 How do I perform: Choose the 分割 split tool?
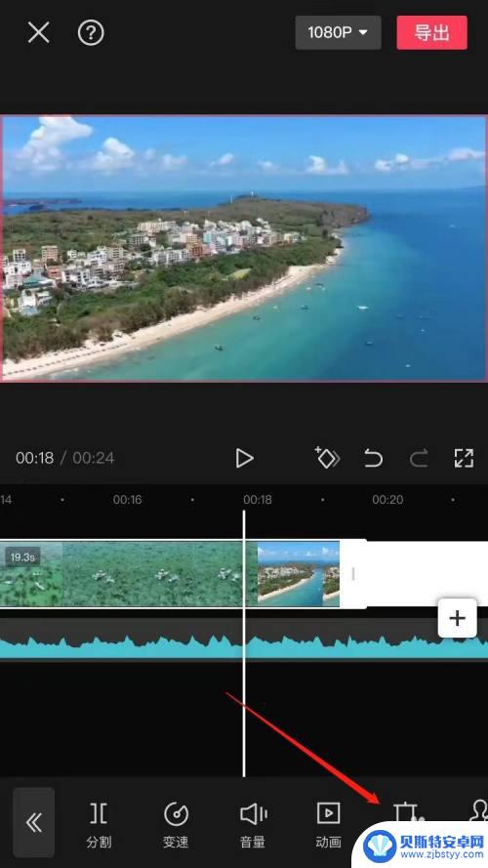[x=99, y=825]
